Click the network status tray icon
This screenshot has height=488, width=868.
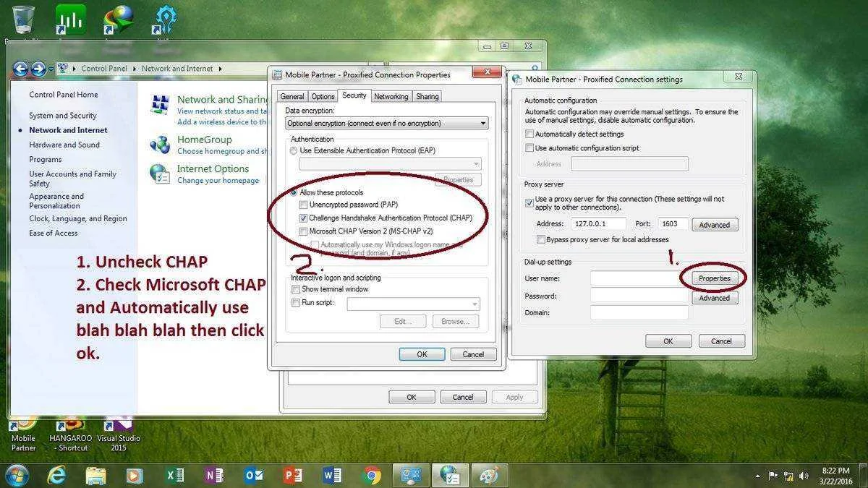(788, 476)
